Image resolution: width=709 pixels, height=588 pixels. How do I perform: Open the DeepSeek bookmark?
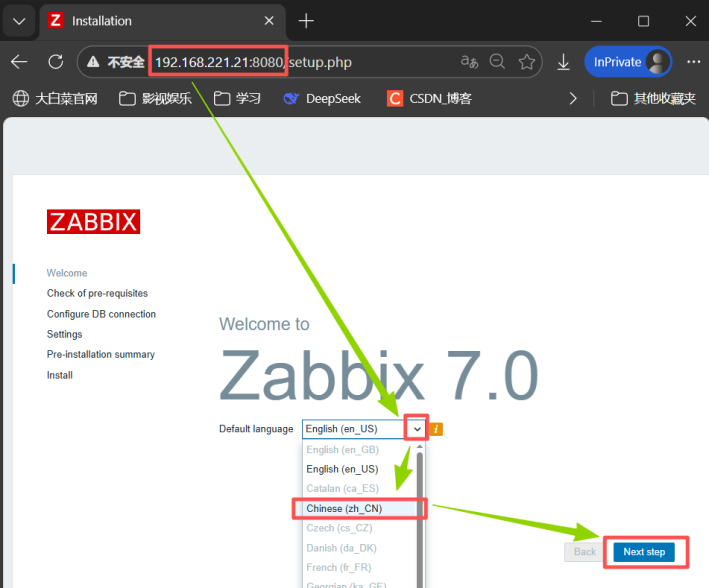click(322, 98)
